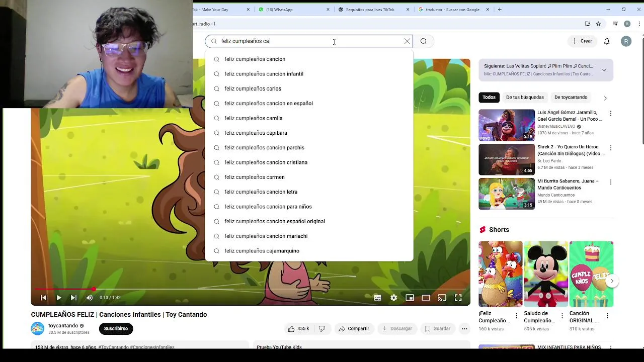
Task: Cast the video to a device
Action: (442, 298)
